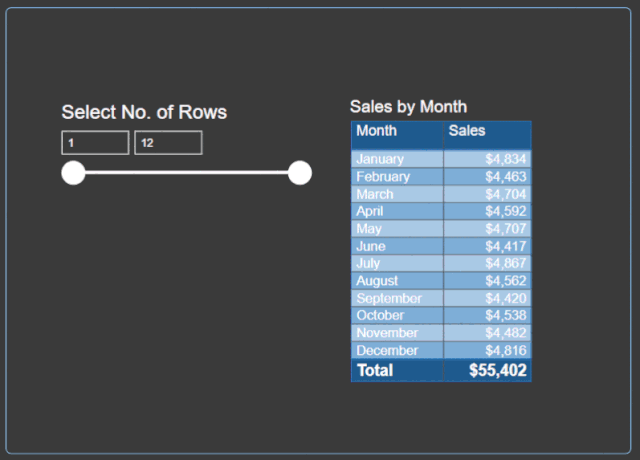640x460 pixels.
Task: Click the maximum rows input box
Action: [168, 143]
